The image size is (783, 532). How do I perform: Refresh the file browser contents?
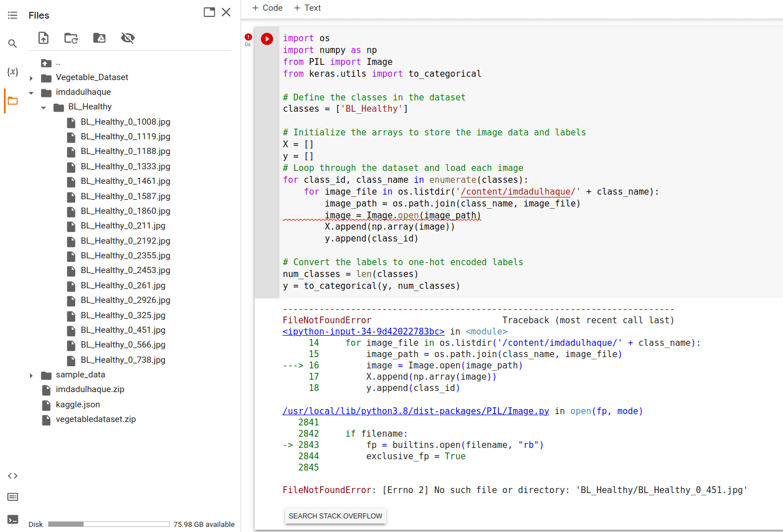(x=71, y=38)
